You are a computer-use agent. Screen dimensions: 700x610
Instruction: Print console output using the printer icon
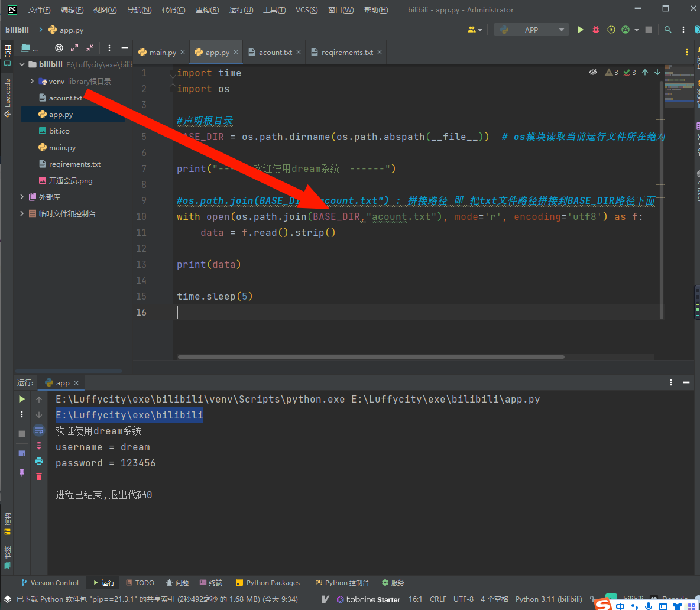[39, 461]
